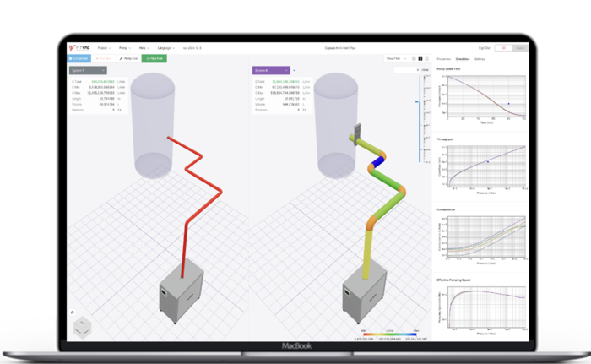This screenshot has width=591, height=364.
Task: Click the home view icon
Action: point(72,312)
